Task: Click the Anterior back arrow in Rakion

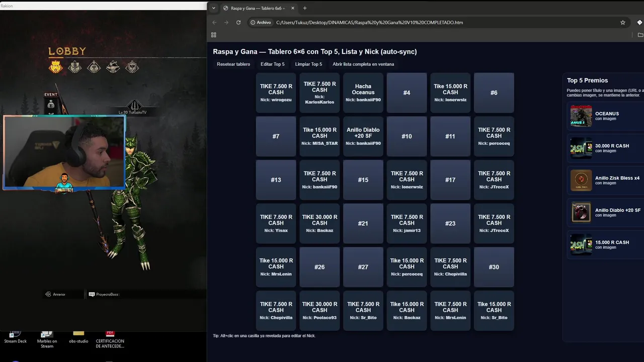Action: (55, 294)
